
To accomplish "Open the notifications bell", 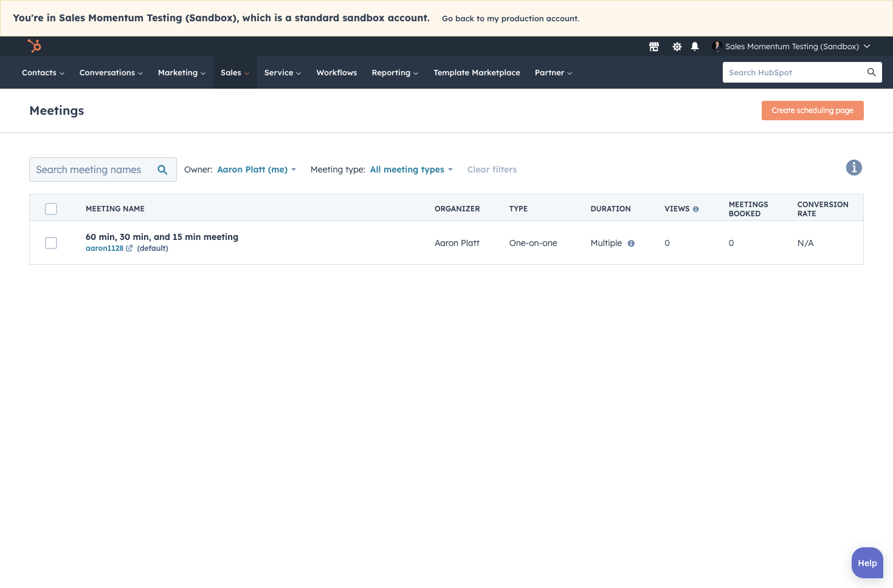I will pos(695,47).
